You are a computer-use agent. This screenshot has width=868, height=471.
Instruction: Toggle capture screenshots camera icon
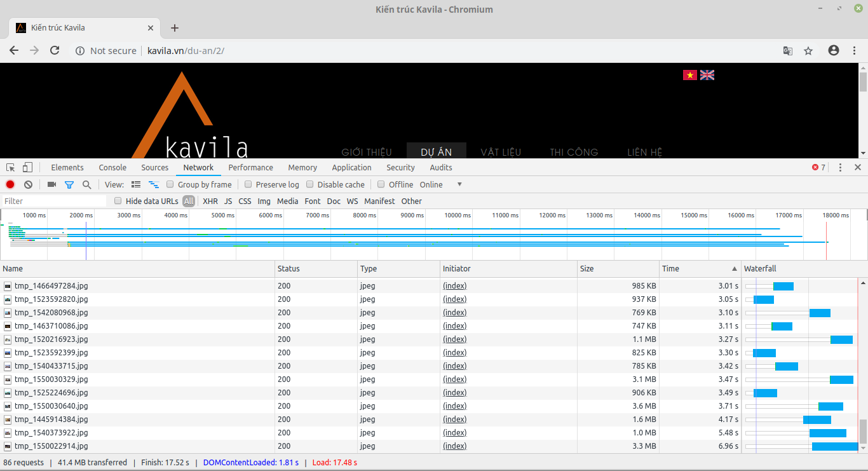point(52,184)
